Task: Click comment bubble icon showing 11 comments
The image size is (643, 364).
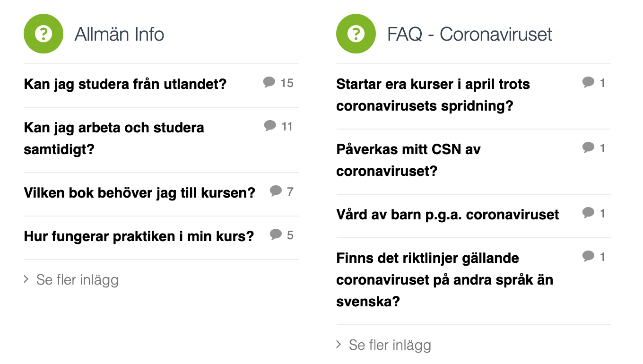Action: [270, 126]
